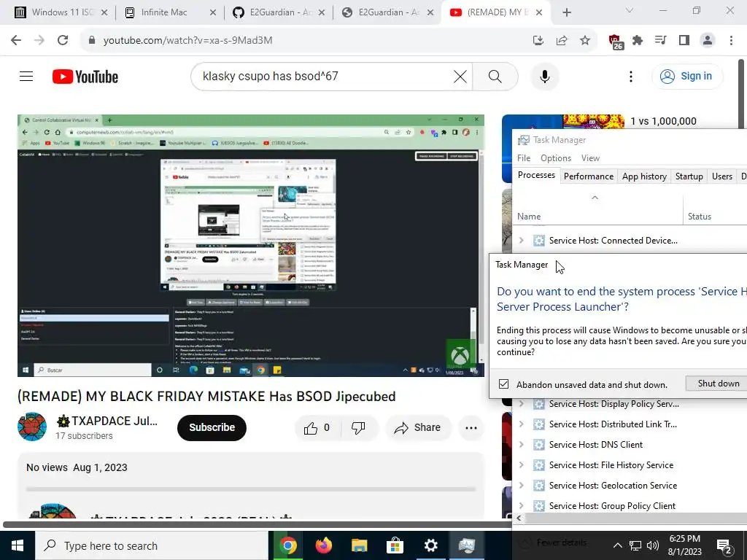Expand Service Host: Display Policy row

tap(521, 404)
